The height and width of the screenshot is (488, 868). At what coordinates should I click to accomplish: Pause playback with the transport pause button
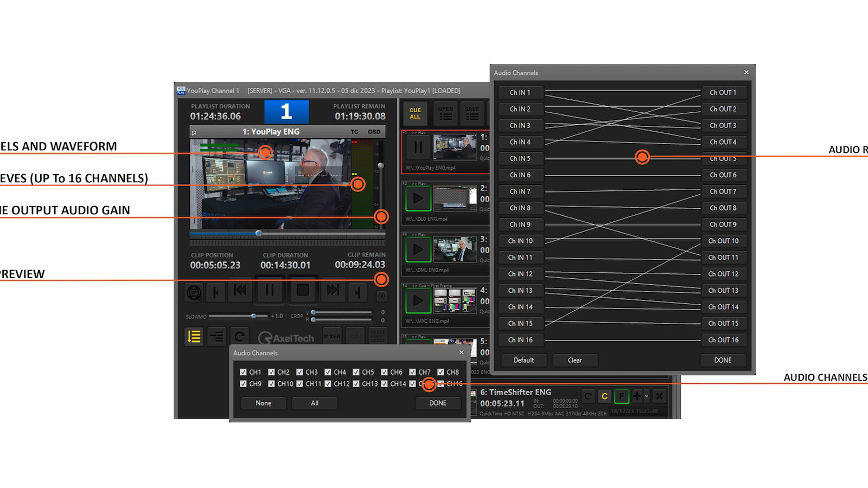point(270,291)
